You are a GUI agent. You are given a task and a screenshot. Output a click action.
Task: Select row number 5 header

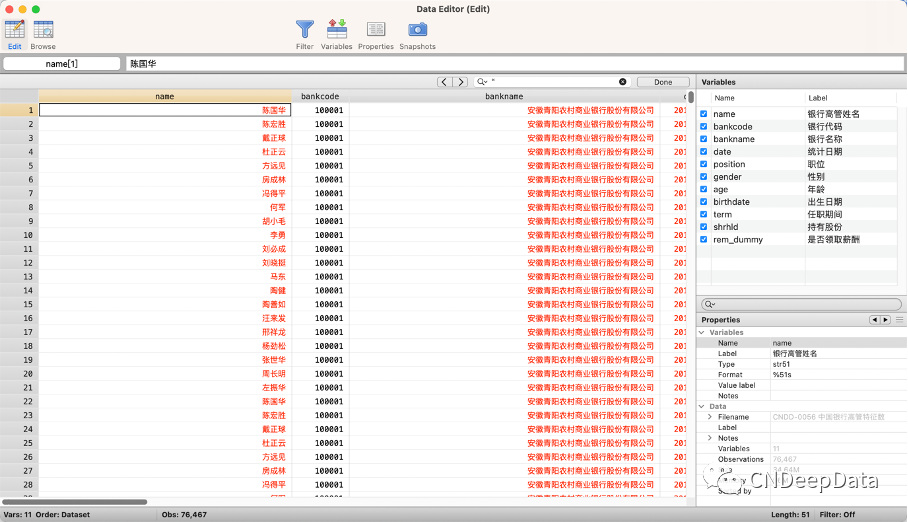(19, 166)
